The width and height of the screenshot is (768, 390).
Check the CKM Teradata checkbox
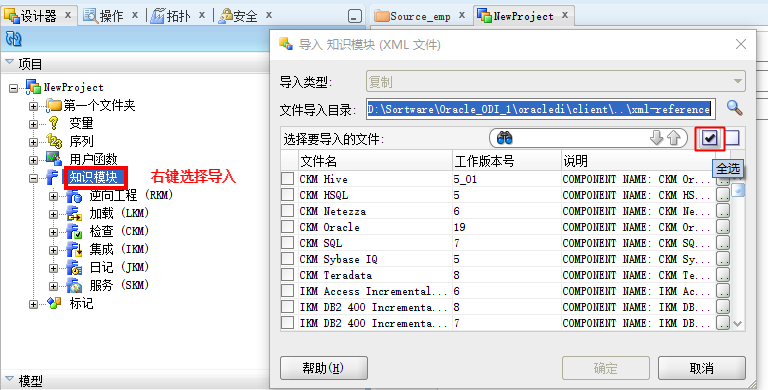288,275
